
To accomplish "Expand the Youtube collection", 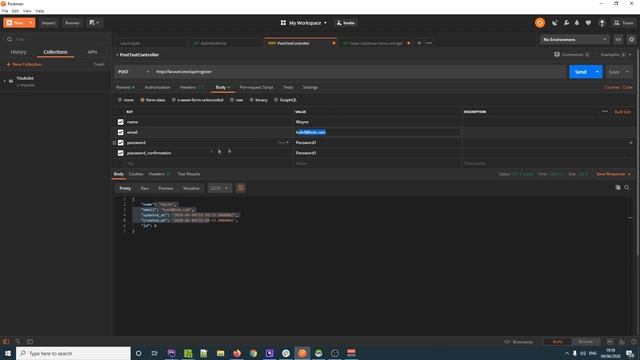I will 4,81.
